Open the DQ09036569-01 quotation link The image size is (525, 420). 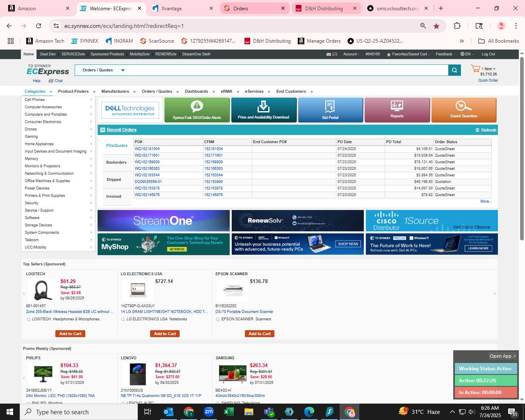point(148,182)
